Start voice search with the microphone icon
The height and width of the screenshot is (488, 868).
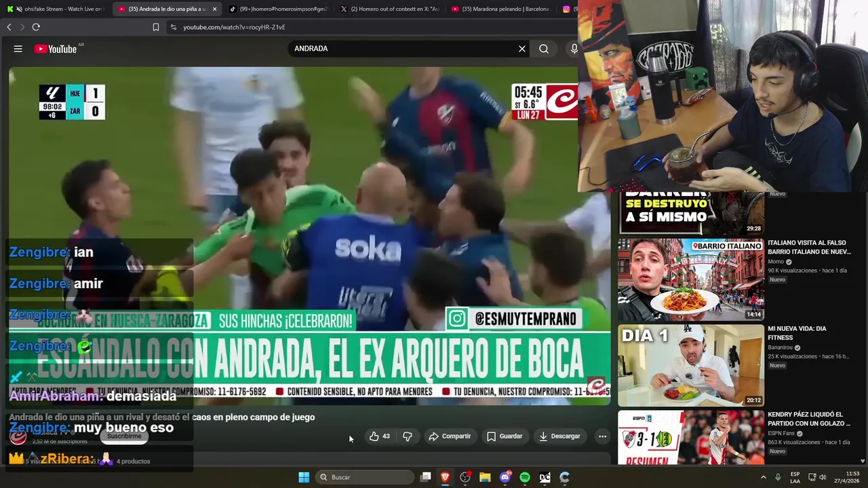pos(574,49)
